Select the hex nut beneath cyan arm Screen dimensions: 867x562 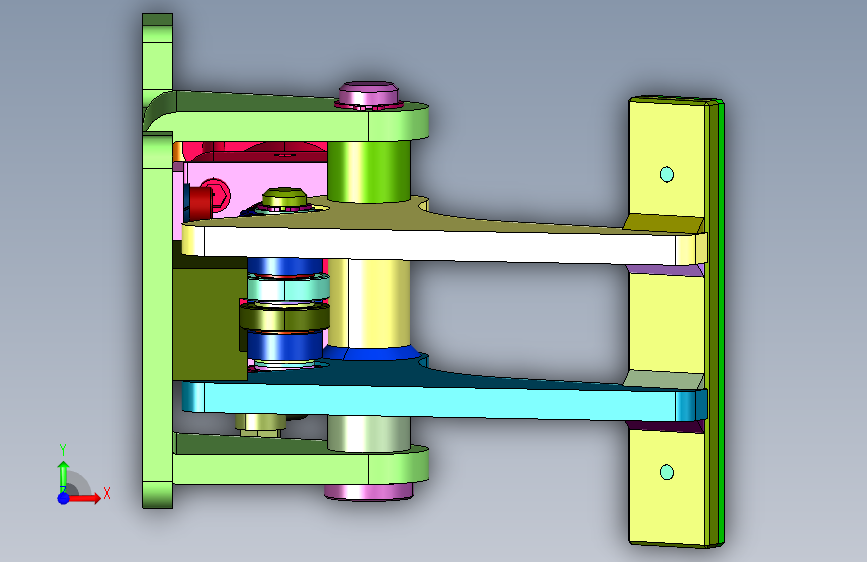click(x=260, y=424)
